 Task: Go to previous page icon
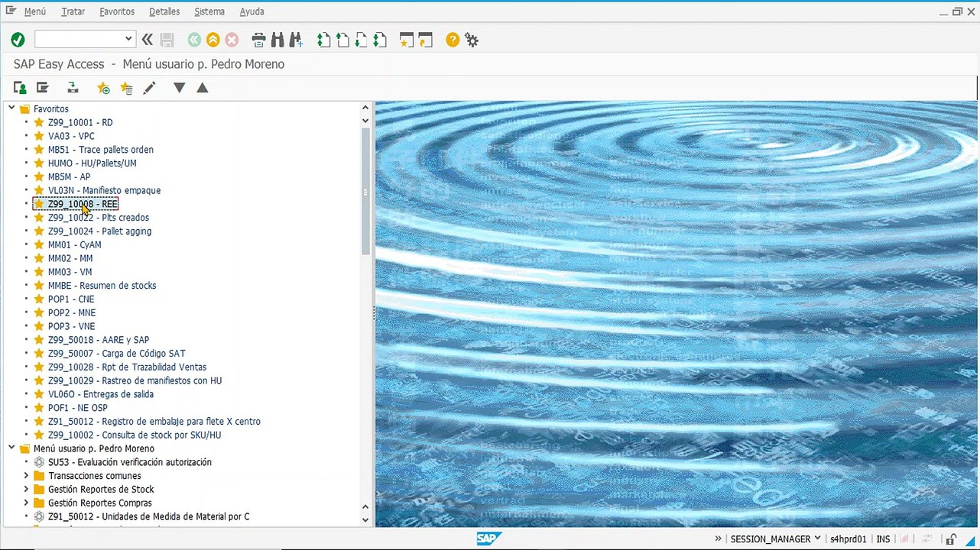[342, 40]
